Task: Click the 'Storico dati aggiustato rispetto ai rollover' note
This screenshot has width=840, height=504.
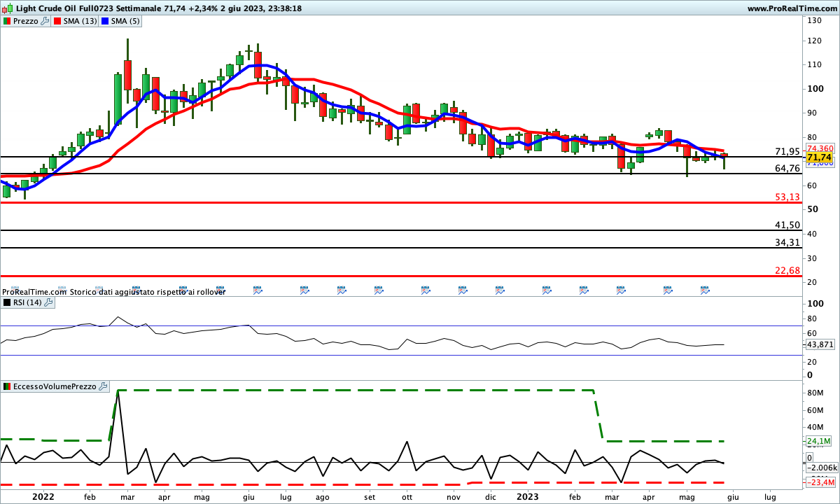Action: (x=148, y=291)
